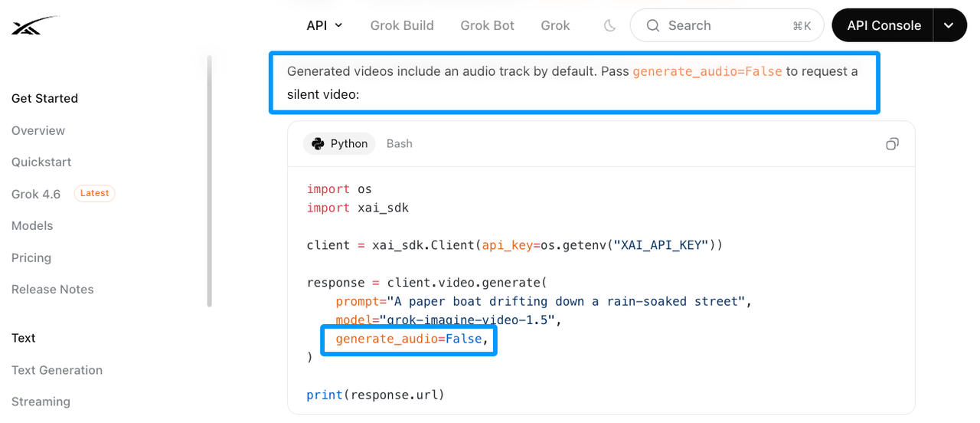The height and width of the screenshot is (423, 980).
Task: Open Pricing in sidebar
Action: [x=31, y=257]
